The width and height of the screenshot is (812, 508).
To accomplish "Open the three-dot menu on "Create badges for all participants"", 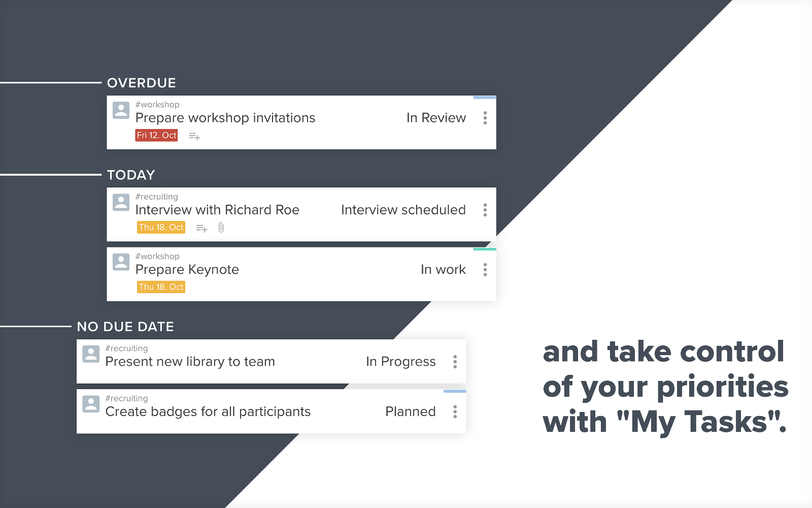I will coord(455,411).
